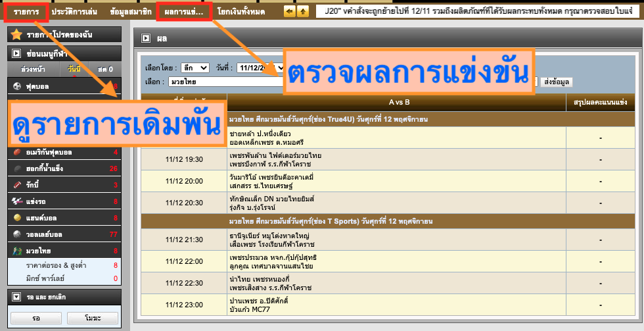Select the rugby sport icon

(17, 185)
